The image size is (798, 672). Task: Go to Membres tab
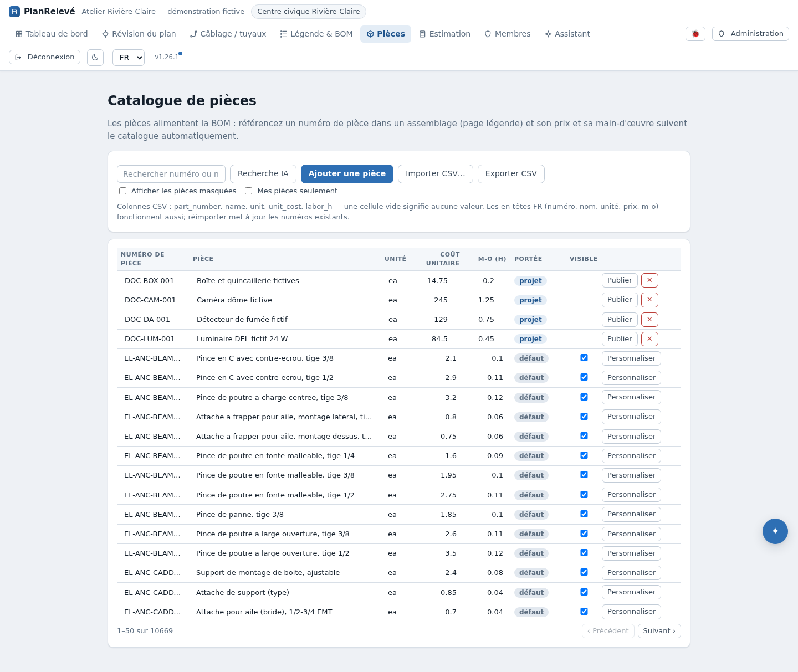tap(507, 34)
